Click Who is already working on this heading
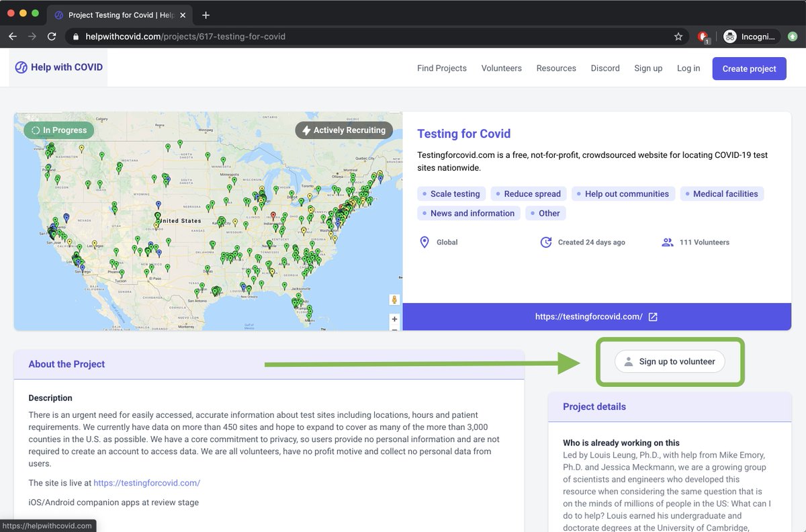 tap(621, 443)
